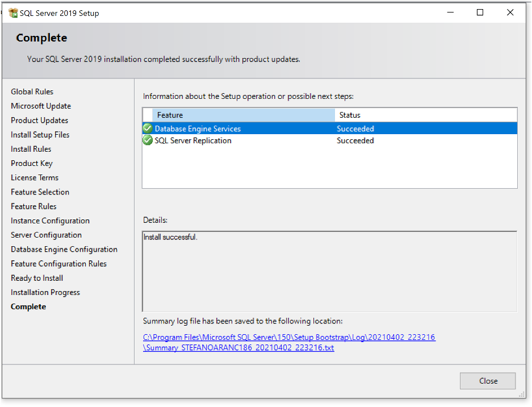Click green checkmark icon for SQL Server Replication
The height and width of the screenshot is (407, 532).
pos(148,140)
